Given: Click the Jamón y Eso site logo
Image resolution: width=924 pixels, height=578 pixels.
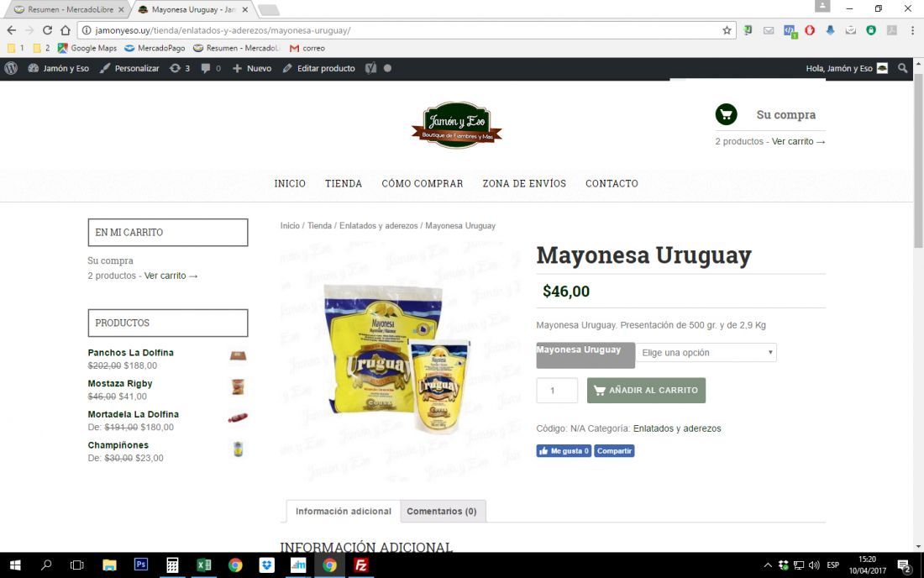Looking at the screenshot, I should click(x=457, y=124).
